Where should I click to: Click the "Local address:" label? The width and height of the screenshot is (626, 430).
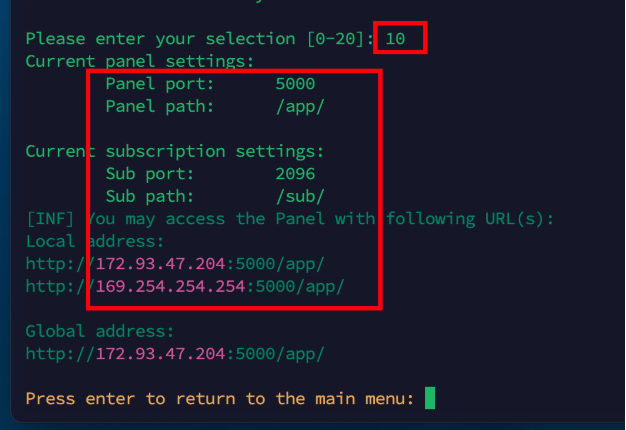click(95, 241)
